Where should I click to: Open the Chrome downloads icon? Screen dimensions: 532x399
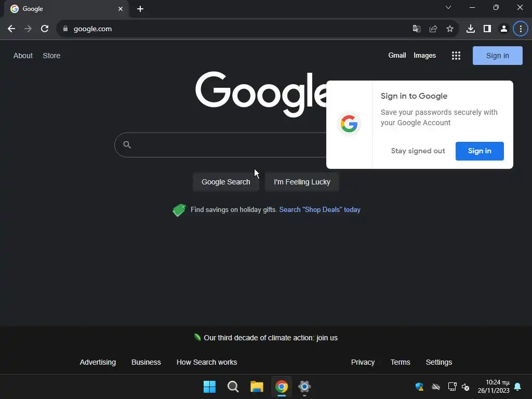(x=471, y=29)
